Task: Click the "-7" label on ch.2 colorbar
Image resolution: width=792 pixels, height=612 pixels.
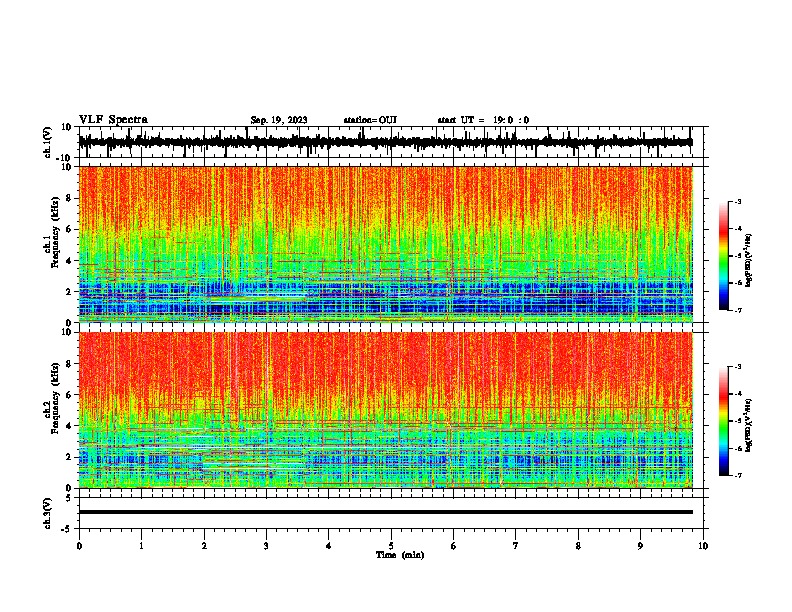Action: coord(738,475)
